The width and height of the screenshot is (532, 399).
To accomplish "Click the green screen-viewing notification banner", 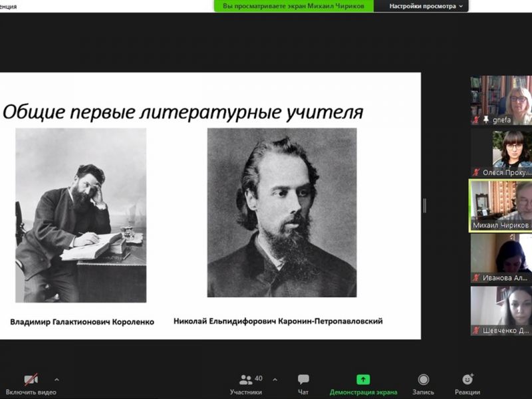I will pyautogui.click(x=293, y=6).
